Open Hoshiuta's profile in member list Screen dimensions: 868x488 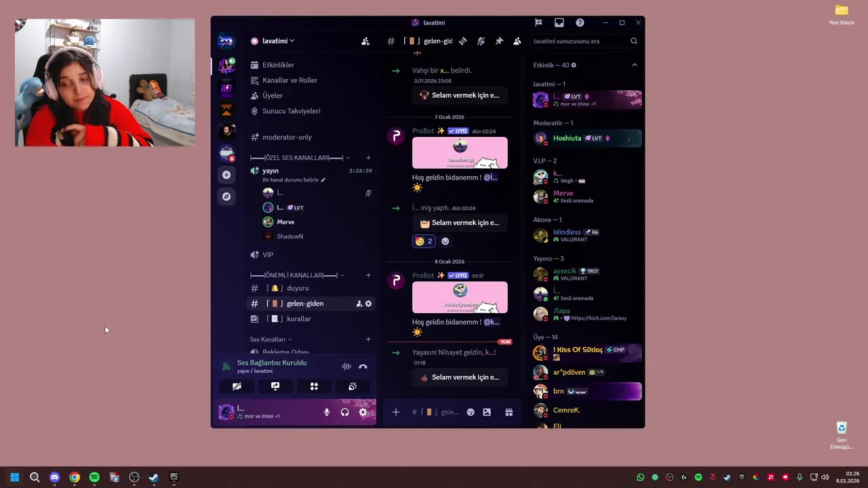pyautogui.click(x=587, y=138)
